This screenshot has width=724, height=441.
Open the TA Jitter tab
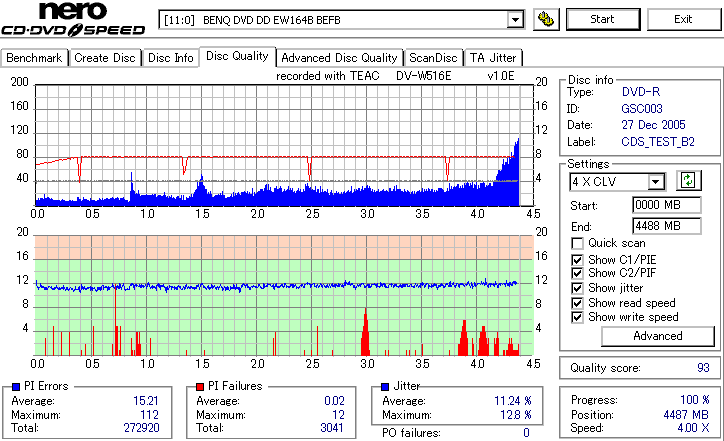[x=493, y=58]
